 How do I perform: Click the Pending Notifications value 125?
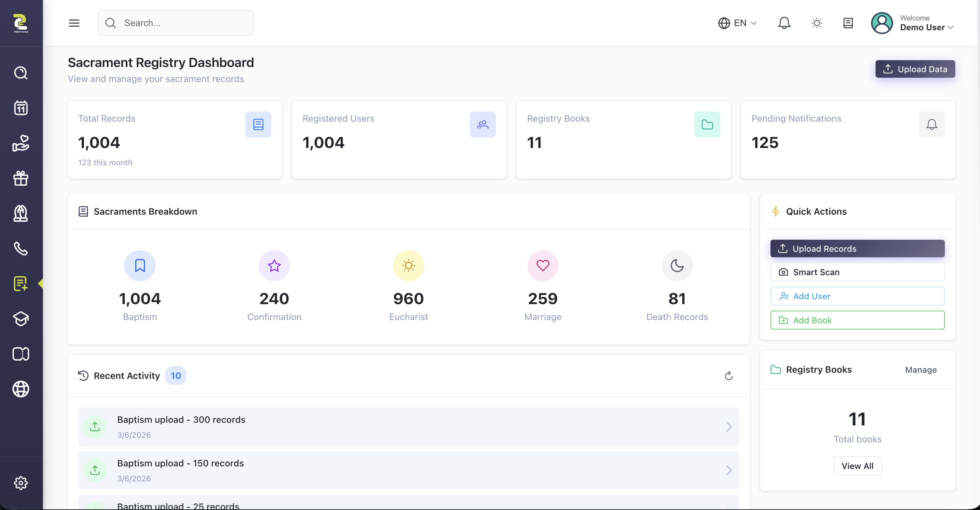(x=765, y=142)
